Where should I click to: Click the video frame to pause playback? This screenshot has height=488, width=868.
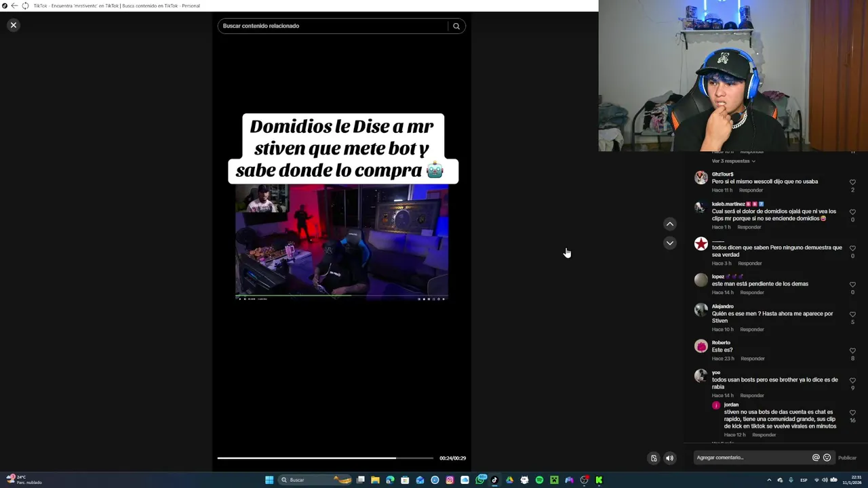coord(342,242)
